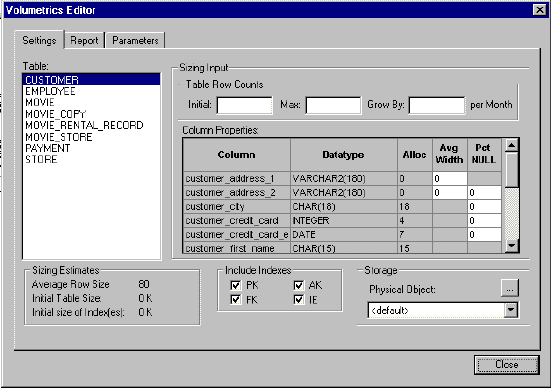Select STORE in the Table list
This screenshot has height=388, width=551.
[91, 160]
